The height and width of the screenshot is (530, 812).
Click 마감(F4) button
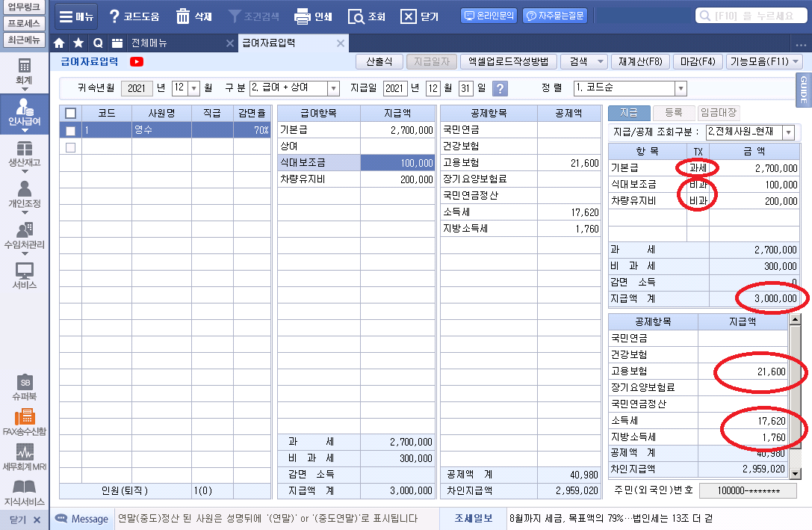click(698, 61)
